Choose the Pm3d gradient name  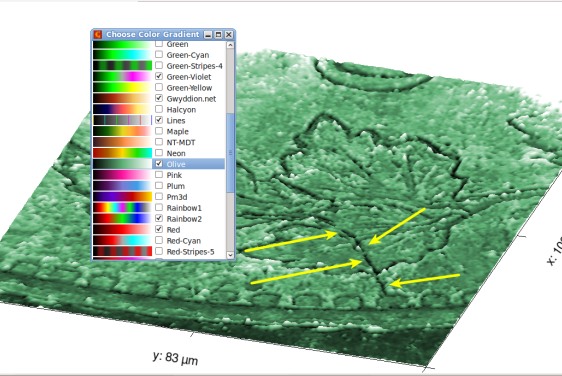[x=177, y=197]
